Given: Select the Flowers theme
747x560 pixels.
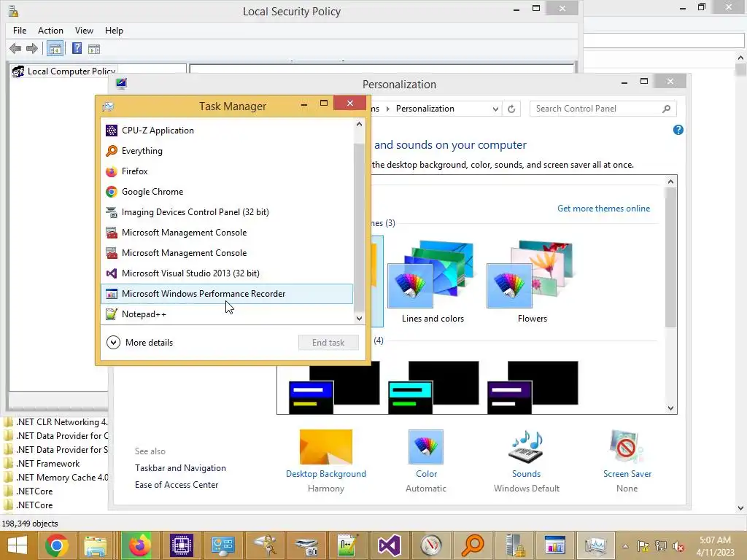Looking at the screenshot, I should pos(532,282).
